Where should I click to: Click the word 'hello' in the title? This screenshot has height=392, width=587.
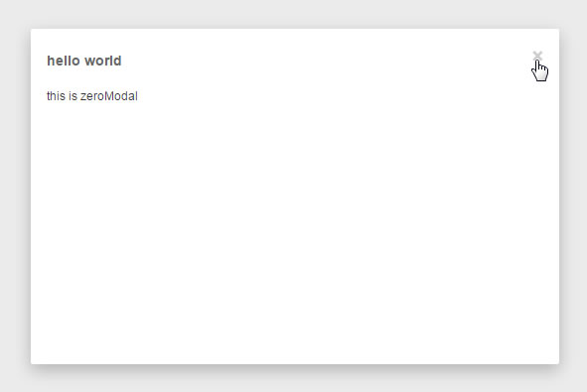pos(64,61)
